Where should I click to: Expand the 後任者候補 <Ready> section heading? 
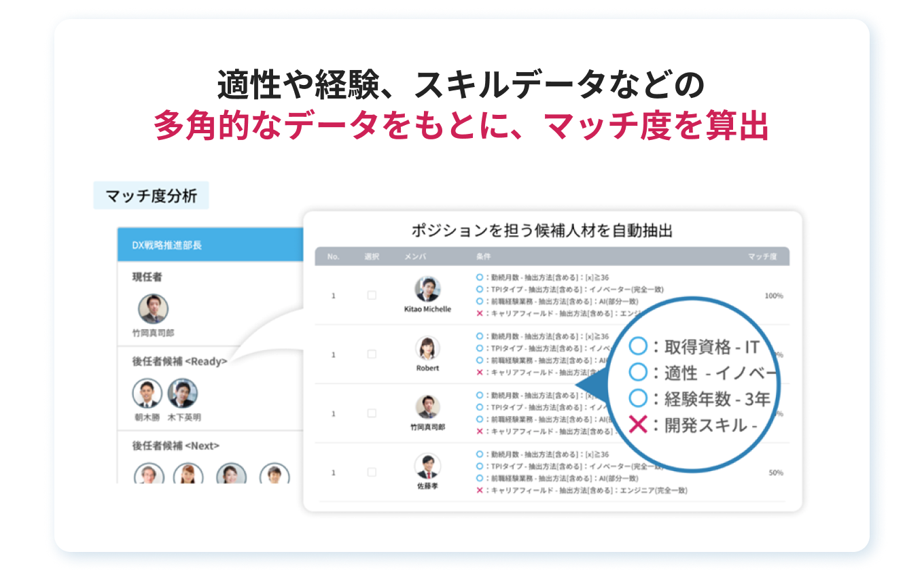[x=179, y=362]
